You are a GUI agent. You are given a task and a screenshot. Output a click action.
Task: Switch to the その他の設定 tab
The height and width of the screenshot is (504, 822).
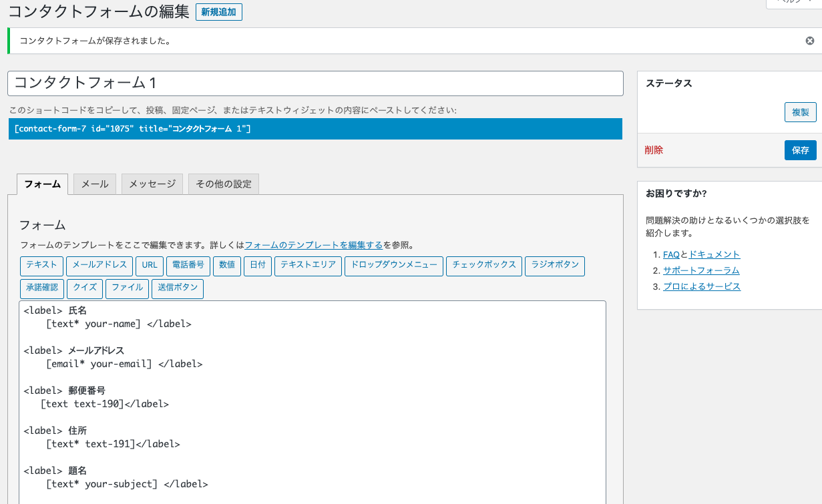point(224,184)
